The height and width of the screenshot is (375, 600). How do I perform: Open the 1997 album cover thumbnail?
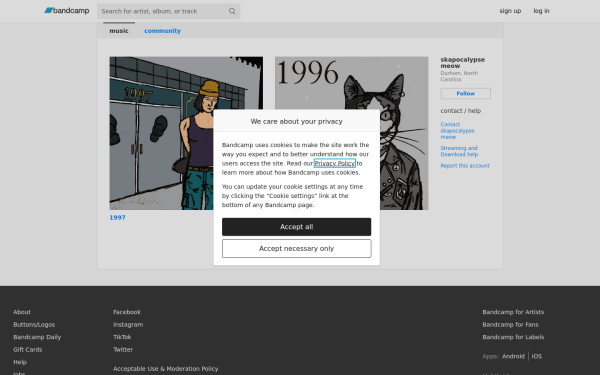pos(186,133)
